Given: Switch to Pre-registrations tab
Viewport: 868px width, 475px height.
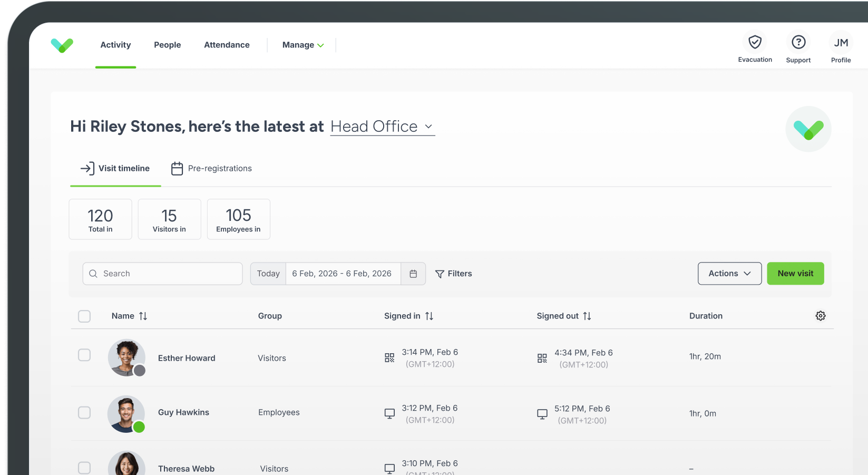Looking at the screenshot, I should point(211,169).
